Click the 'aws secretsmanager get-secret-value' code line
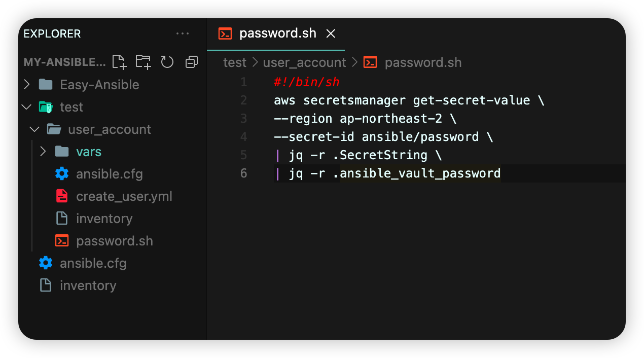644x358 pixels. [x=409, y=100]
